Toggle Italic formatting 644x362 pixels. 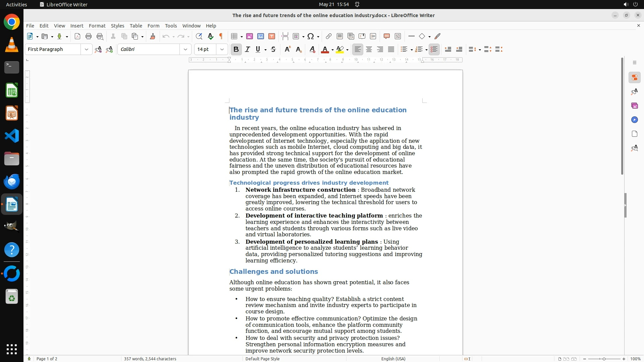[248, 49]
